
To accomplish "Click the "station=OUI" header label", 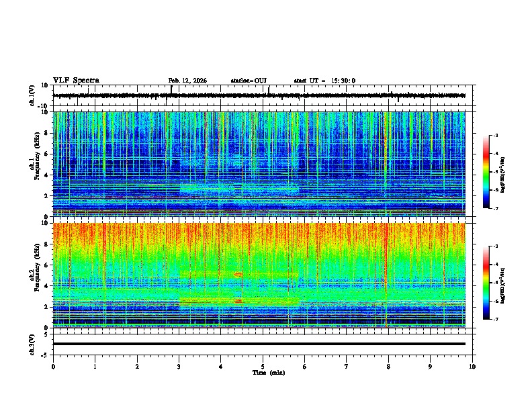I will pos(249,81).
